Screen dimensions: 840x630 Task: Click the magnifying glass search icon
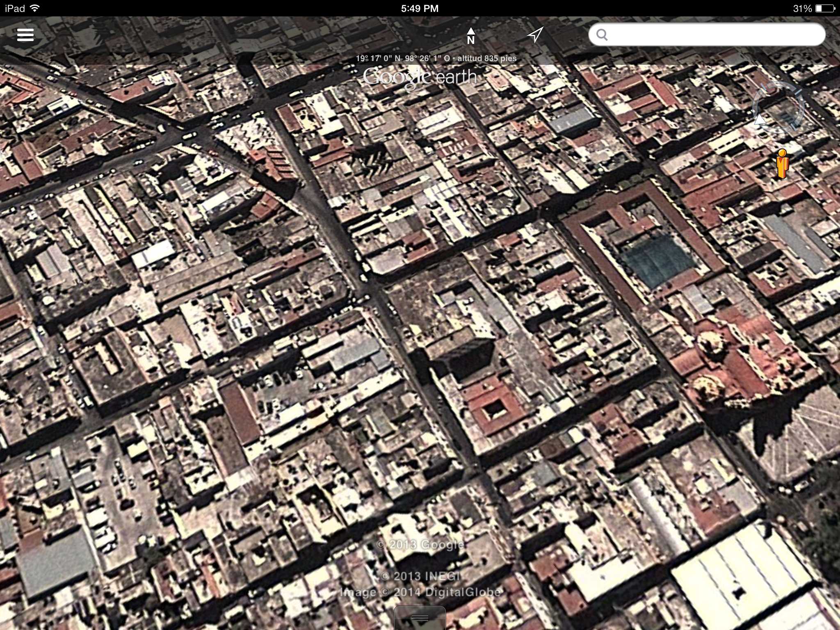[602, 35]
